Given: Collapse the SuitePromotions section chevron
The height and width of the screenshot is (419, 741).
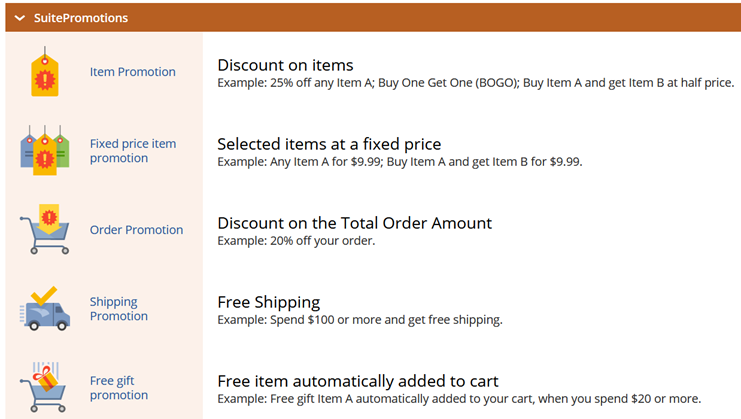Looking at the screenshot, I should pos(19,18).
